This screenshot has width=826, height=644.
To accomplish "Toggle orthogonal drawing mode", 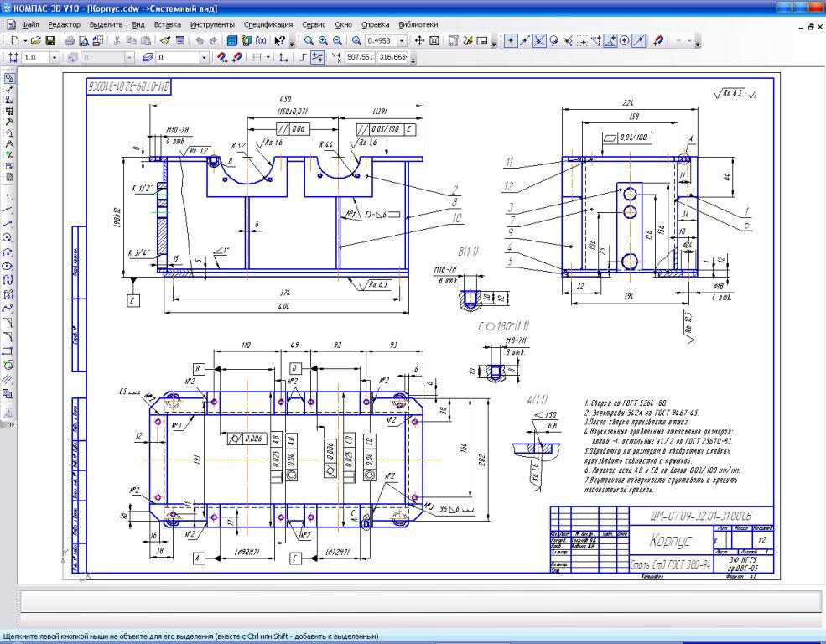I will pyautogui.click(x=303, y=57).
